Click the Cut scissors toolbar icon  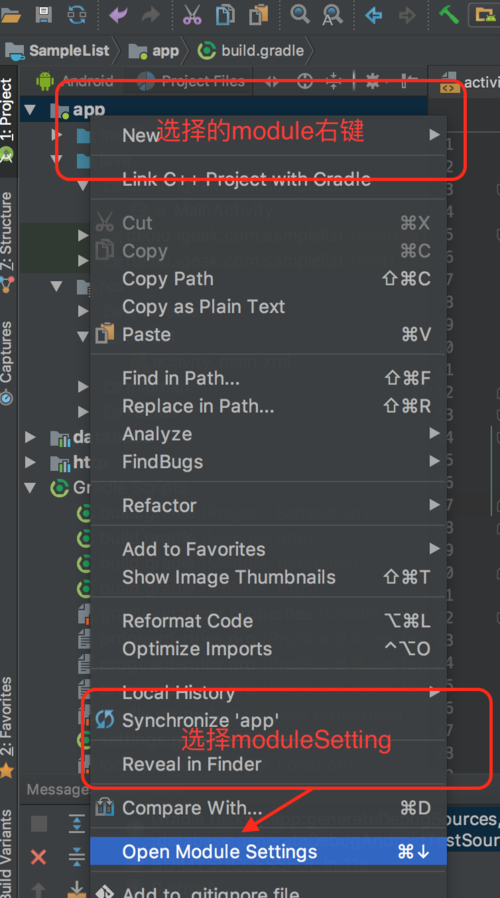tap(192, 14)
